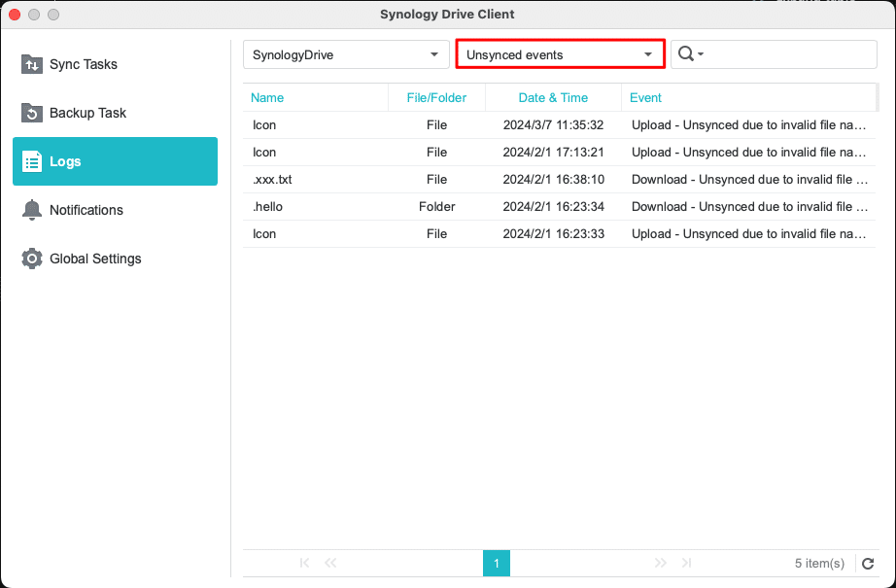Image resolution: width=896 pixels, height=588 pixels.
Task: Click the 2024/2/1 17:13:21 date cell
Action: coord(553,153)
